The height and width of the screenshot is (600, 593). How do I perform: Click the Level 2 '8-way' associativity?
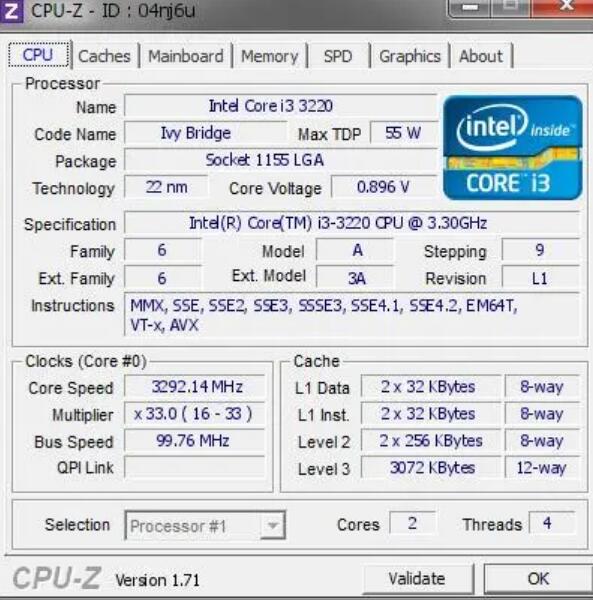click(x=542, y=441)
